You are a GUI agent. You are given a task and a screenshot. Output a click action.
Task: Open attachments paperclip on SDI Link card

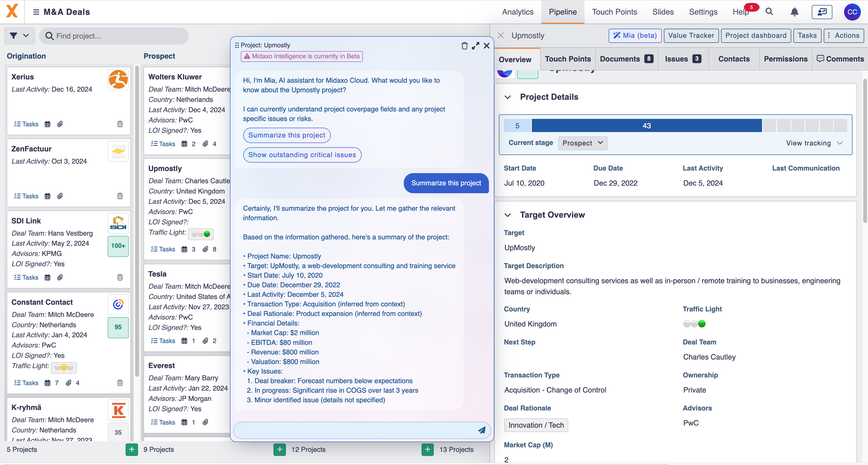point(60,277)
